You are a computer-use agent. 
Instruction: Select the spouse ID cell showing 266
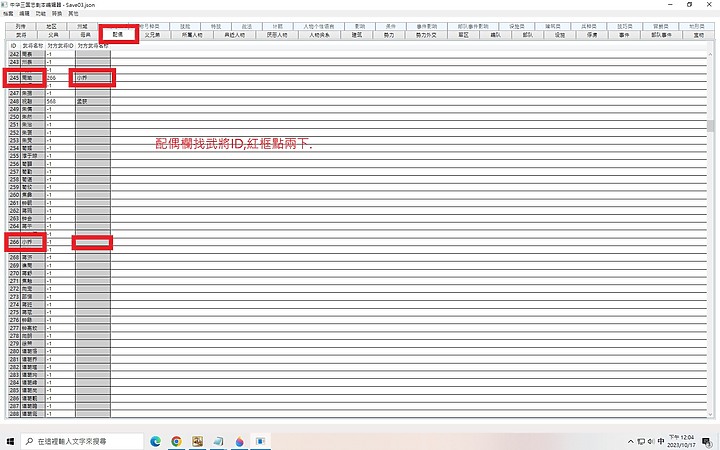[60, 78]
